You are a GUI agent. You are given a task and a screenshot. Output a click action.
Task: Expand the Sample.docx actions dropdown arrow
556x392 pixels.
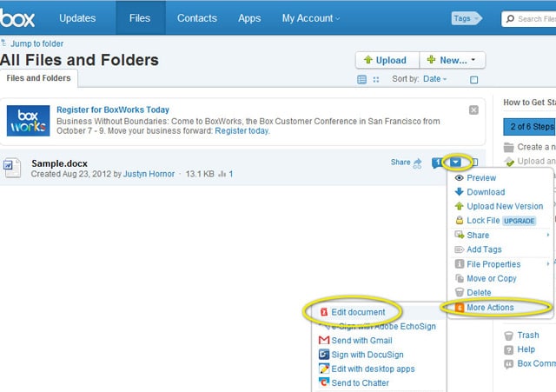456,163
